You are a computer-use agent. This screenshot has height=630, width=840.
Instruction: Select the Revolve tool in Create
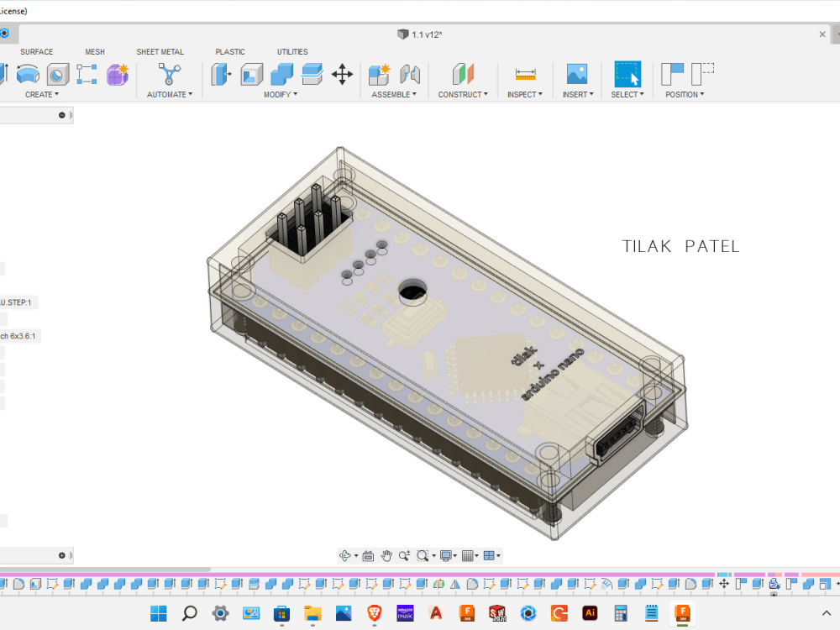click(28, 74)
